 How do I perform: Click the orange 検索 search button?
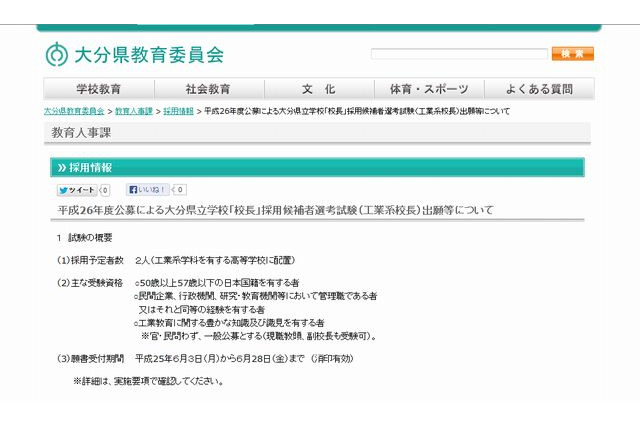pyautogui.click(x=573, y=53)
